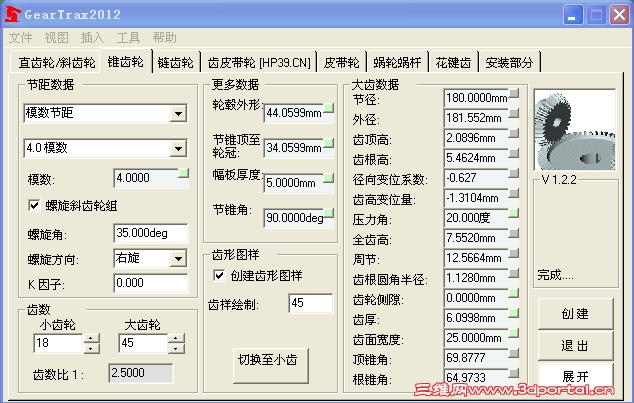Image resolution: width=634 pixels, height=403 pixels.
Task: Enable the 螺旋斜齿轮组 checkbox
Action: [34, 205]
